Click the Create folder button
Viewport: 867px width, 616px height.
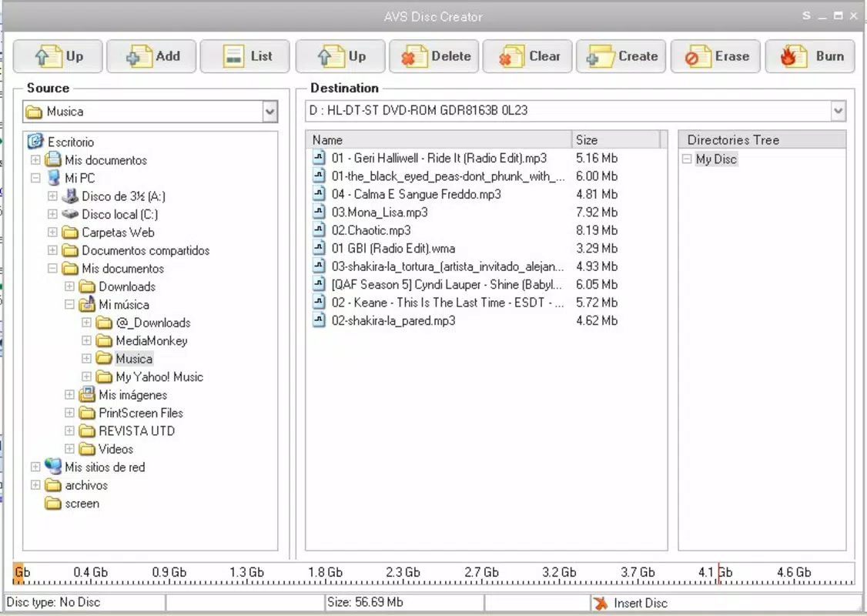pyautogui.click(x=621, y=56)
